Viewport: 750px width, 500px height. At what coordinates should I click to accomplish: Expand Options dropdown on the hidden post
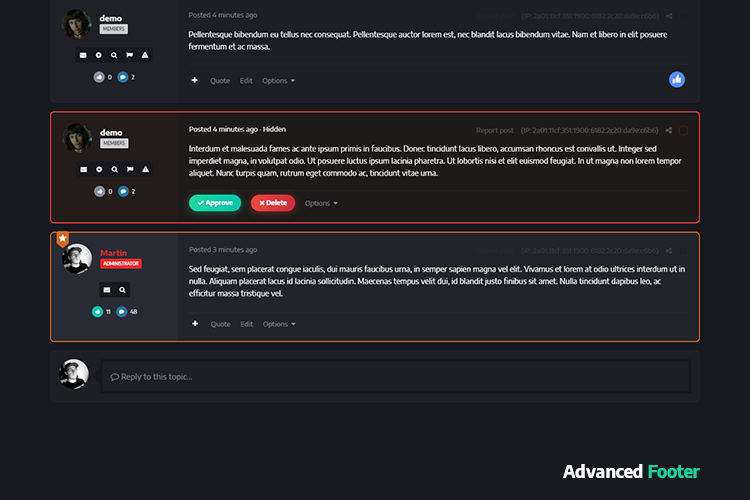pos(321,203)
